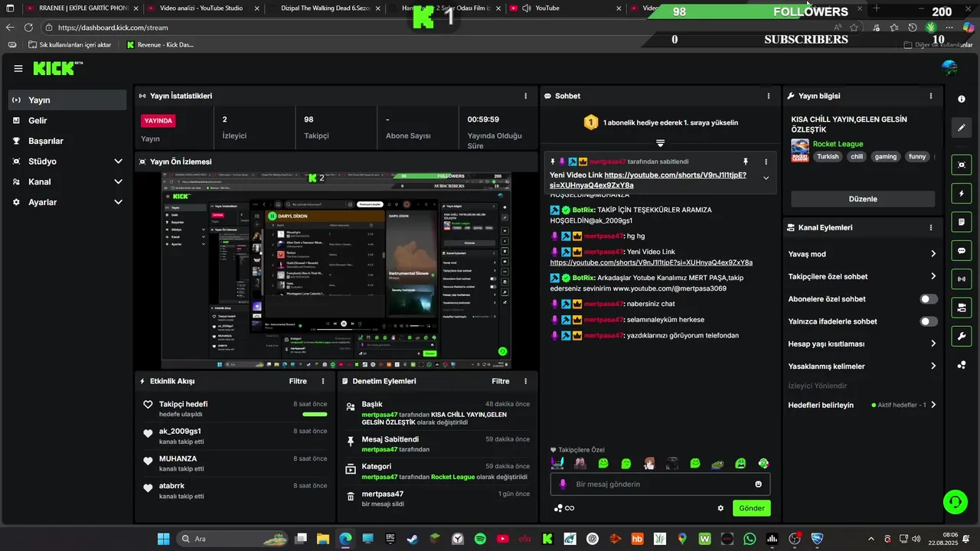Toggle Yalnızca ifadelerle sohbet switch
Viewport: 980px width, 551px height.
pyautogui.click(x=928, y=321)
